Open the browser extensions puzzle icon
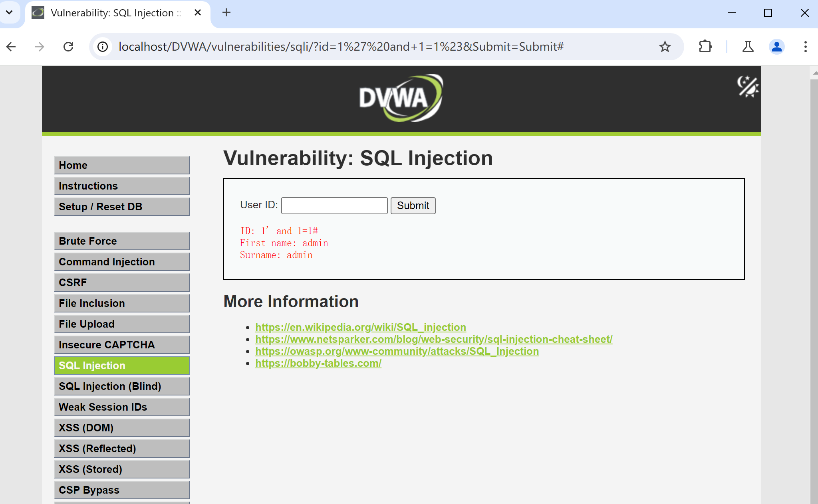This screenshot has height=504, width=818. (705, 47)
